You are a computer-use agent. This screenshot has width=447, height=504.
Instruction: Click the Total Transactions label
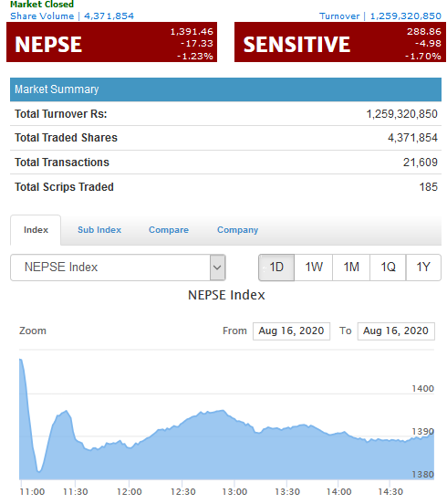[x=62, y=163]
